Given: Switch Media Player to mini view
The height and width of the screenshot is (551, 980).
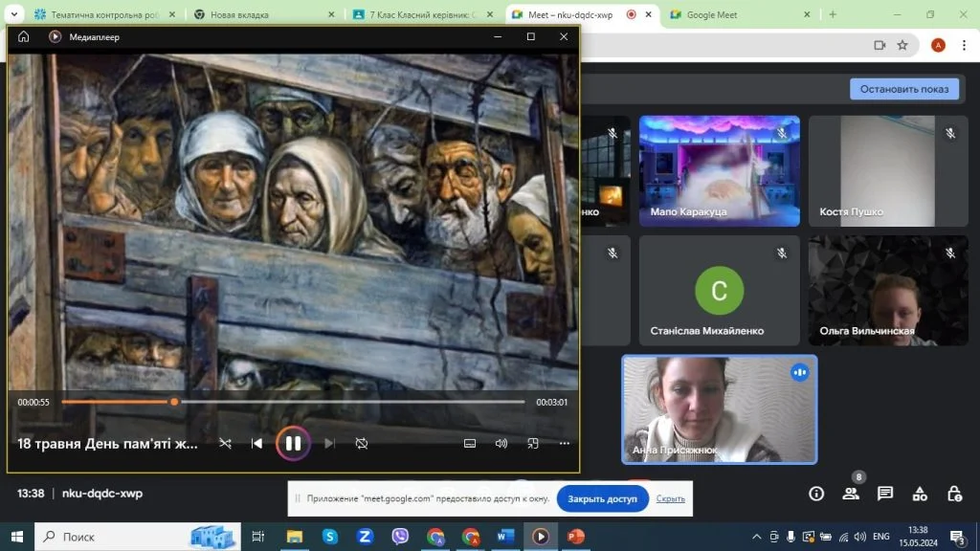Looking at the screenshot, I should tap(532, 444).
